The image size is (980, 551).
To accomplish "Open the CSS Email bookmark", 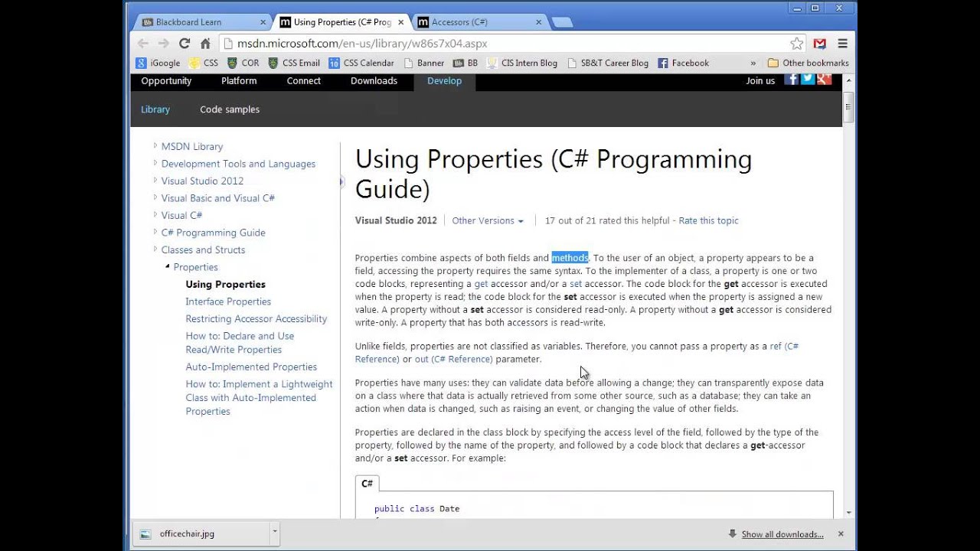I will pyautogui.click(x=294, y=63).
